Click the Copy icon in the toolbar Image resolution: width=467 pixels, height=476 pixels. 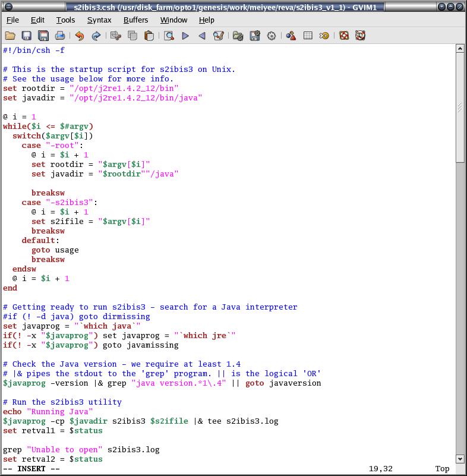point(132,36)
